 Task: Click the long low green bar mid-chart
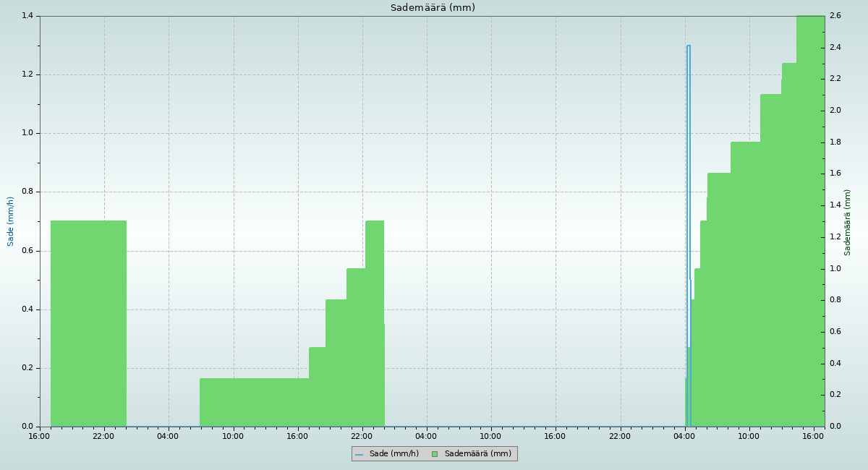(x=254, y=402)
